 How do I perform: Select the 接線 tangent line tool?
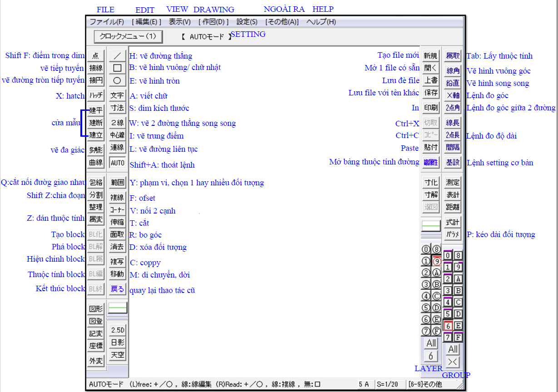[x=96, y=68]
